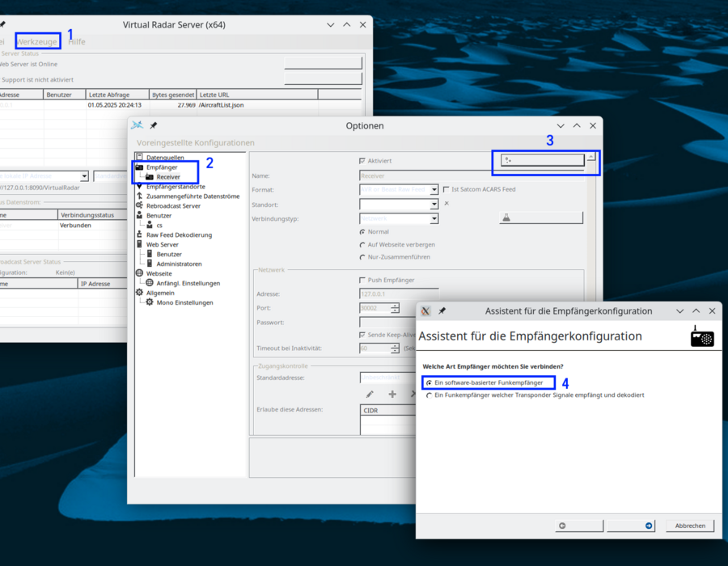
Task: Open Empfängerstandorte in the options tree
Action: 176,187
